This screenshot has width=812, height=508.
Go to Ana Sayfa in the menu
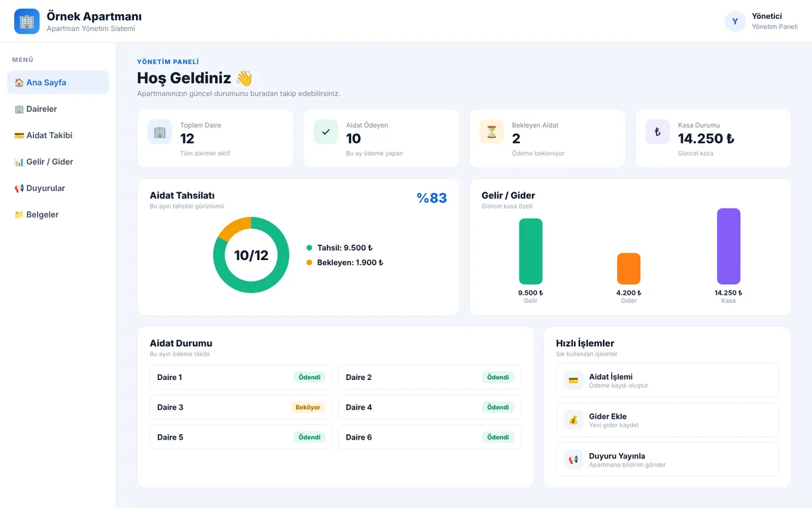[58, 83]
